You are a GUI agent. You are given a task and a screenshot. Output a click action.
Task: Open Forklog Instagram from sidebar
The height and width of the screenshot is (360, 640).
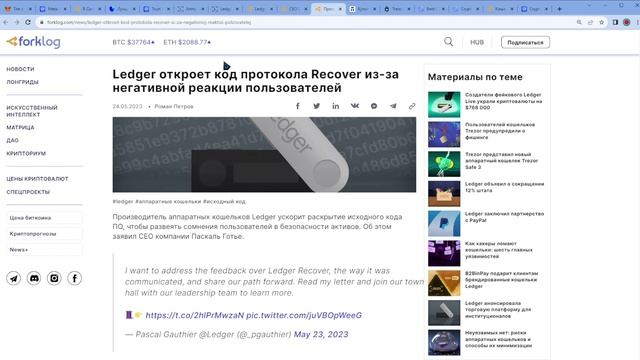54,278
